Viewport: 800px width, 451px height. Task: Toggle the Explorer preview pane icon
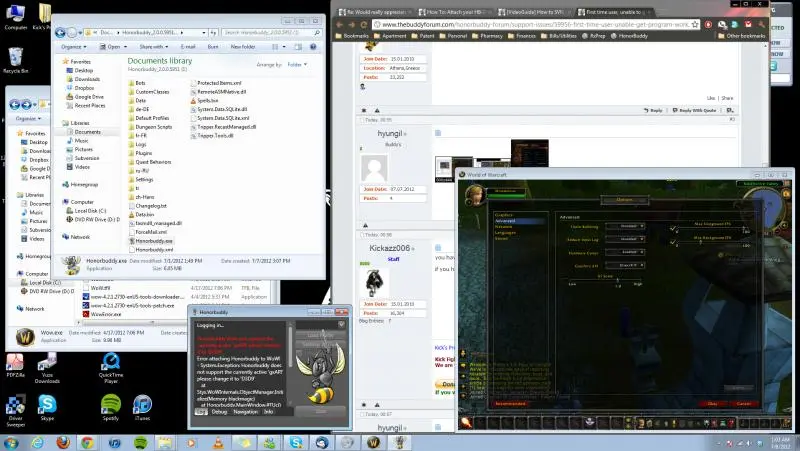[298, 47]
